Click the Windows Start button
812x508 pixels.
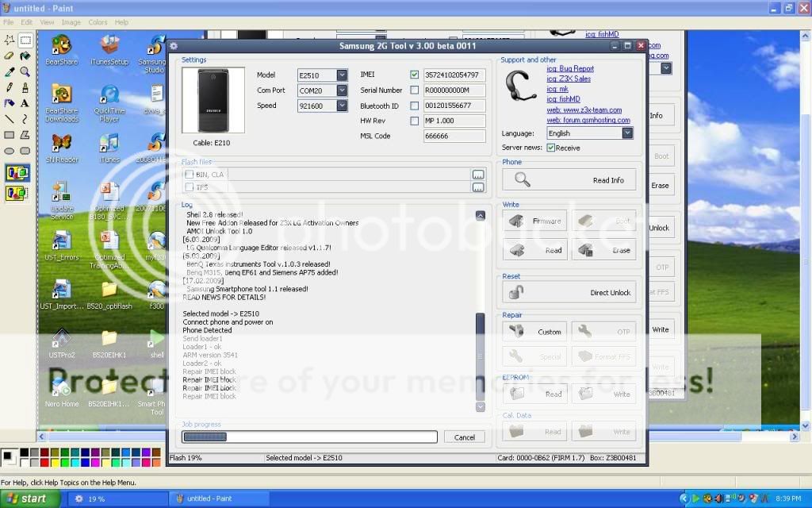click(x=30, y=498)
